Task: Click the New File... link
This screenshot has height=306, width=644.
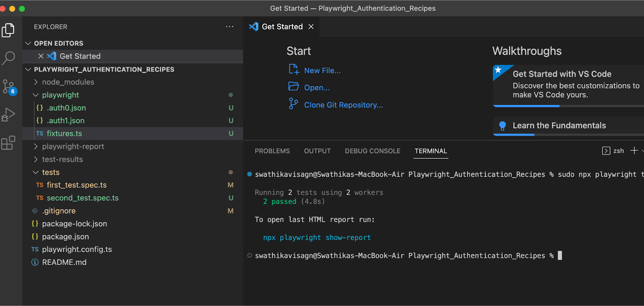Action: (x=322, y=71)
